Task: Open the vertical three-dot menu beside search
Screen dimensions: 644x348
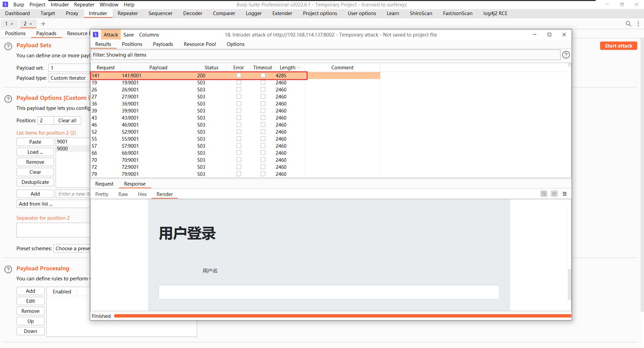Action: click(x=638, y=24)
